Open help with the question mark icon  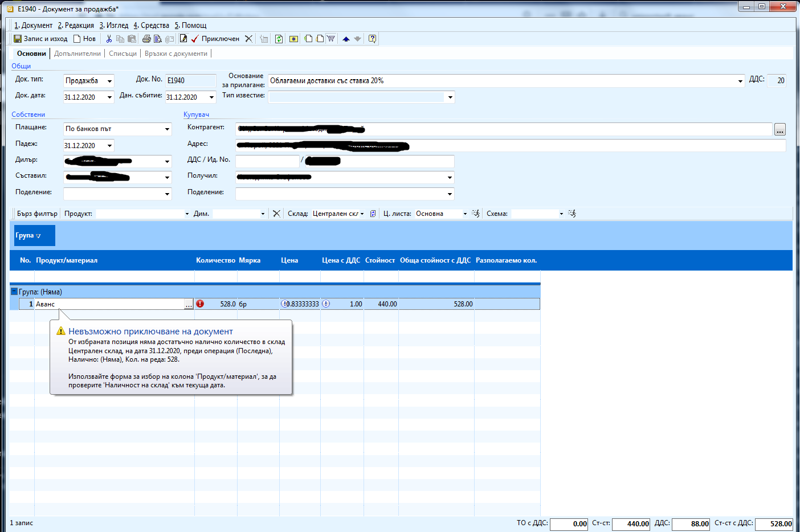click(372, 39)
